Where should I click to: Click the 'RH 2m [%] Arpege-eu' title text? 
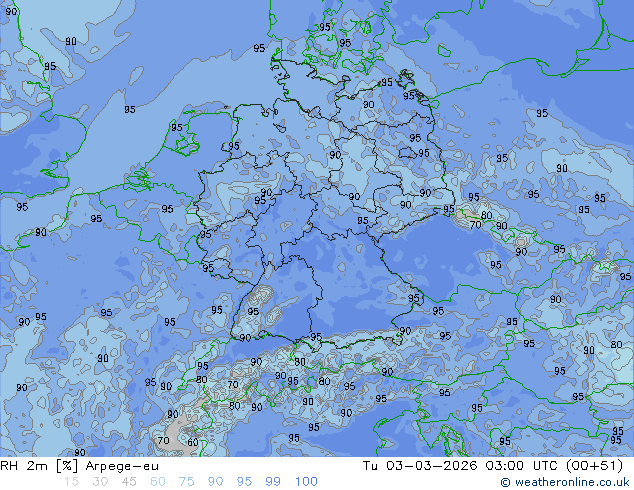click(x=79, y=466)
